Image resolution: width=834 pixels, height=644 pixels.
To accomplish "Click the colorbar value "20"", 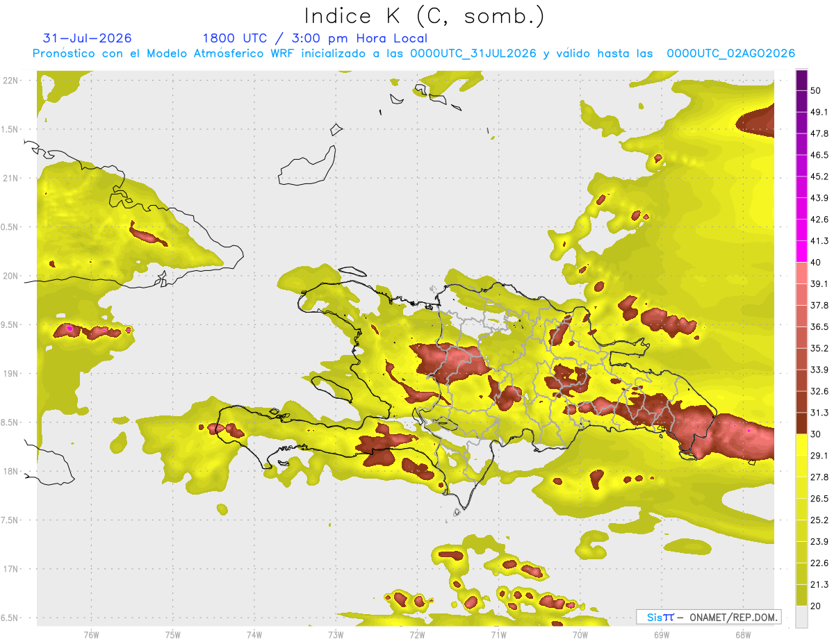I will (x=816, y=606).
